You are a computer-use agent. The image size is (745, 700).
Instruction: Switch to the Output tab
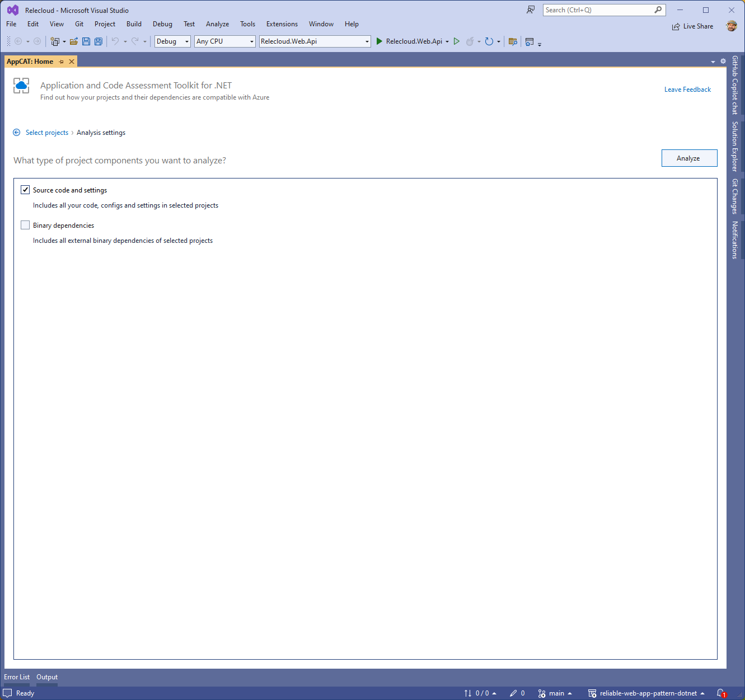click(x=46, y=676)
